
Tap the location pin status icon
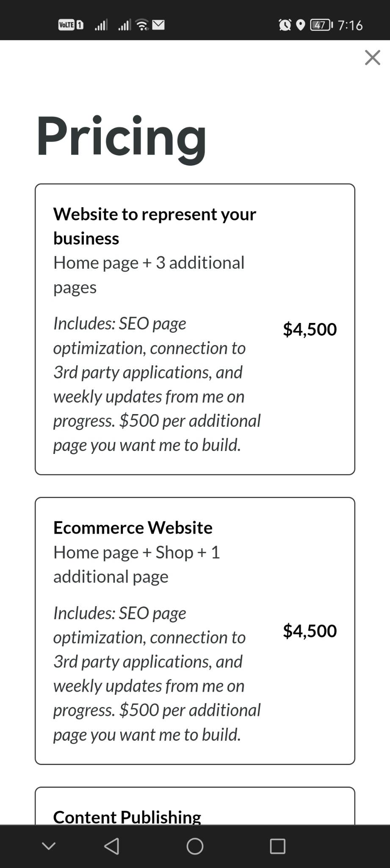point(300,25)
